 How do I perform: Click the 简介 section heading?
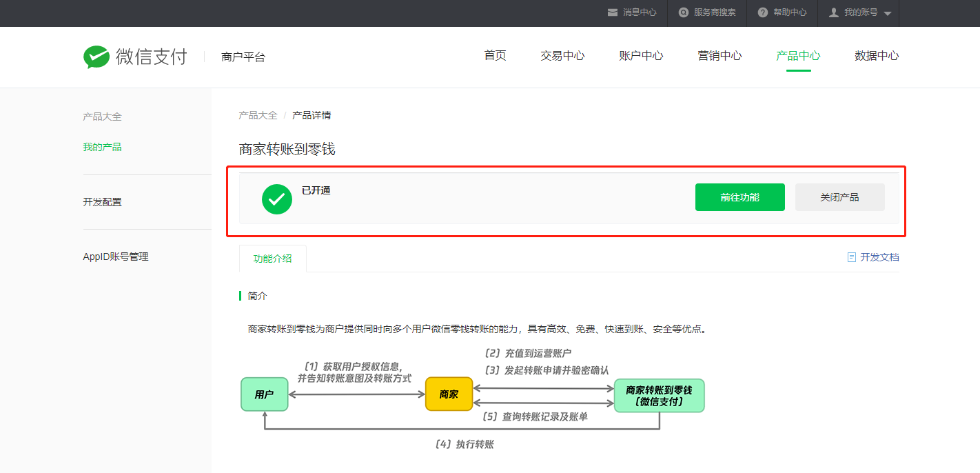(257, 296)
